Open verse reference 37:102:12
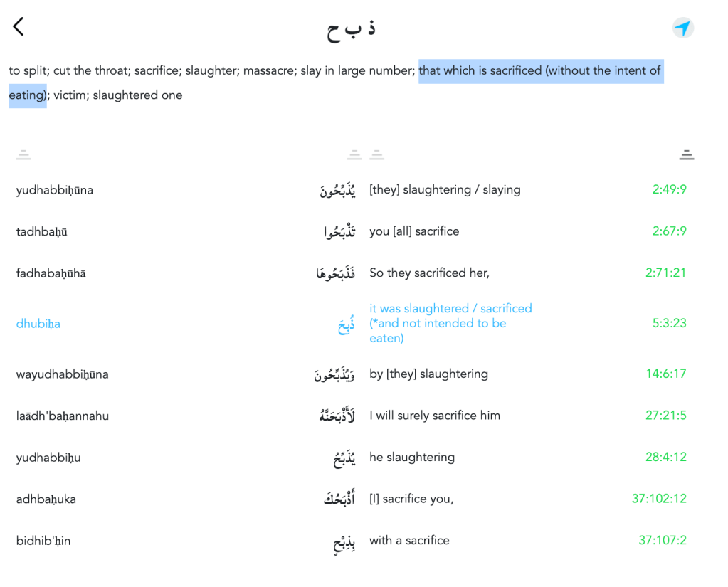This screenshot has height=587, width=728. [659, 499]
